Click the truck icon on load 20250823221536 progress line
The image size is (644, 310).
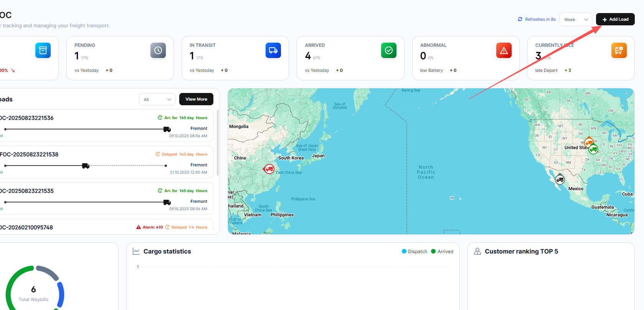point(167,129)
